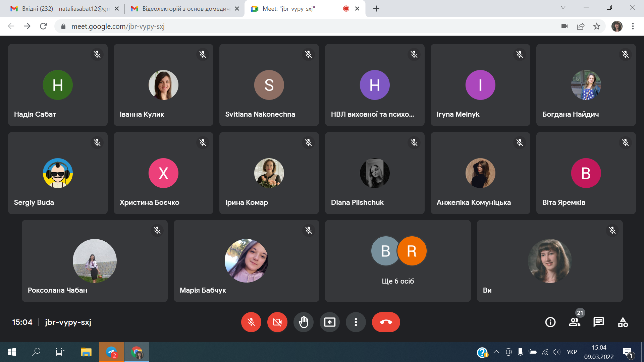
Task: Click Надія Сабат's muted microphone indicator
Action: (97, 54)
